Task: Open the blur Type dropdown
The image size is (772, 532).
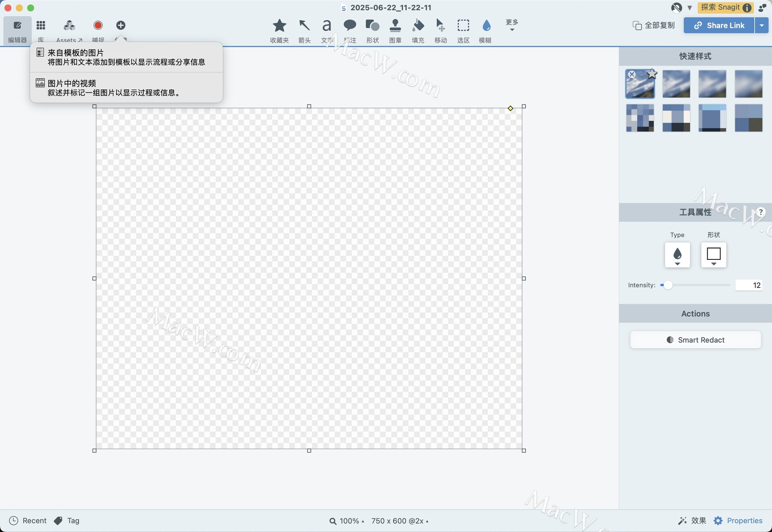Action: 677,255
